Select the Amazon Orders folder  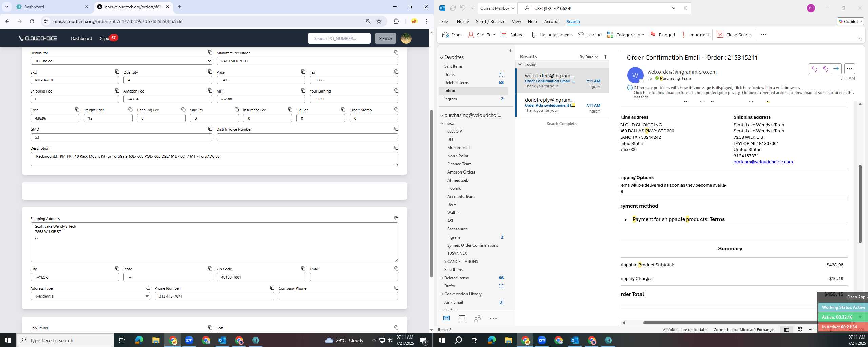click(461, 172)
